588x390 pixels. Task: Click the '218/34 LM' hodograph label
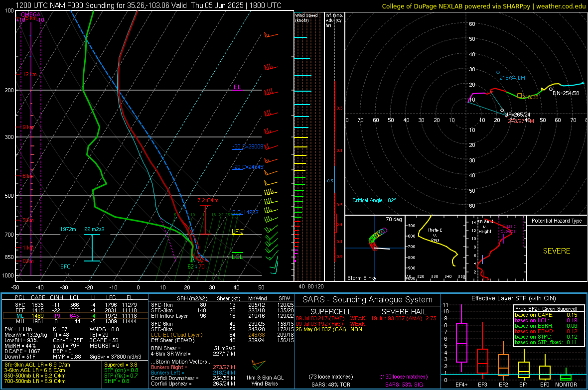(x=512, y=78)
